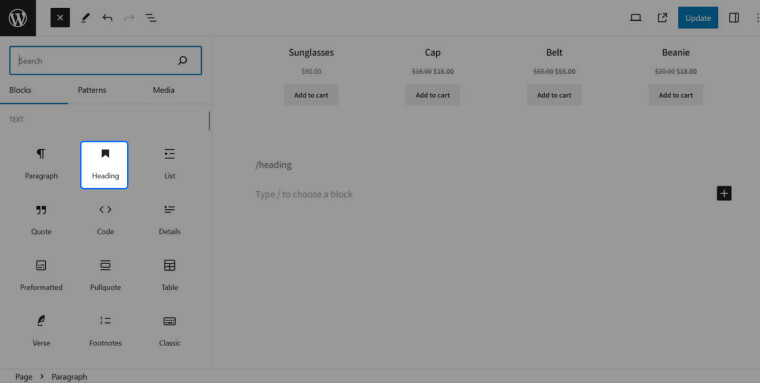The height and width of the screenshot is (383, 760).
Task: Focus the block Search field
Action: [x=106, y=61]
